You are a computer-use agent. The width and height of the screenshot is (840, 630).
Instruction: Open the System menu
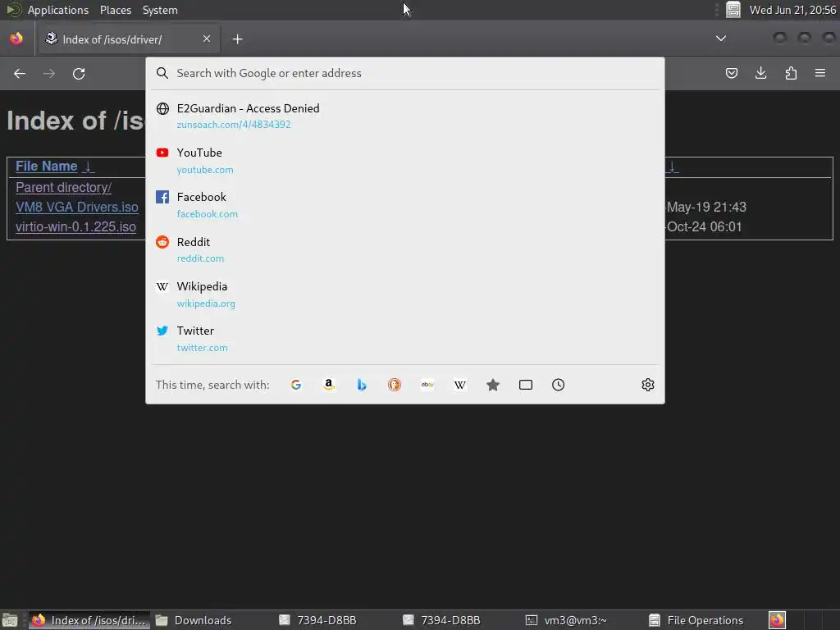(160, 10)
